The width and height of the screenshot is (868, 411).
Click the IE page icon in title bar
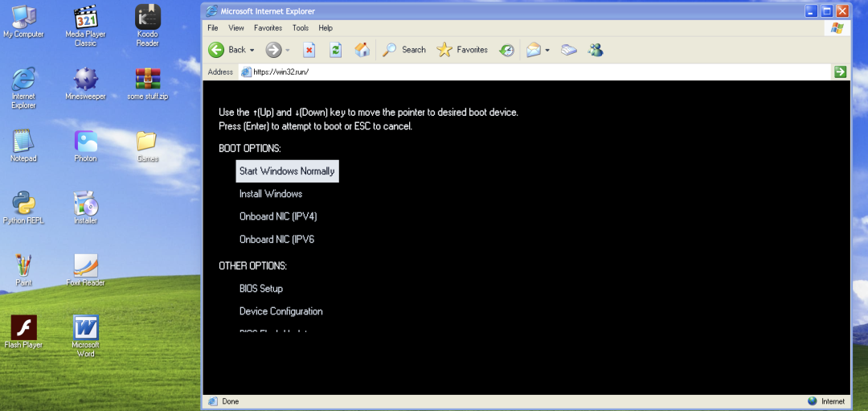(x=211, y=10)
